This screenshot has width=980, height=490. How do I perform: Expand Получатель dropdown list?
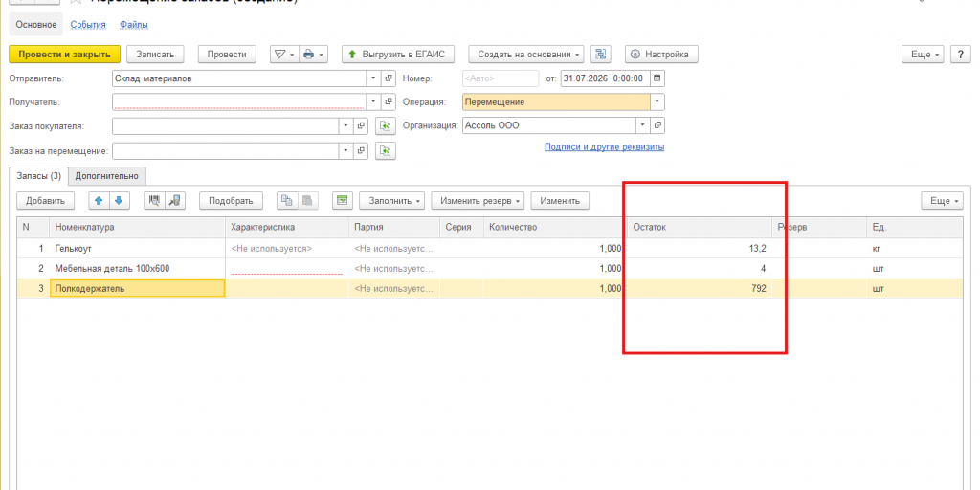tap(374, 101)
